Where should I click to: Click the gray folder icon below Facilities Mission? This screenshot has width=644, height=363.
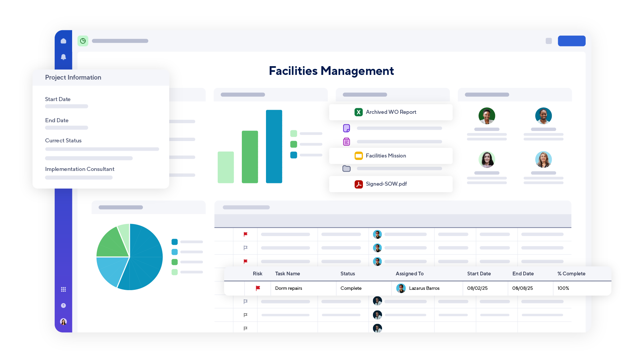pyautogui.click(x=346, y=169)
